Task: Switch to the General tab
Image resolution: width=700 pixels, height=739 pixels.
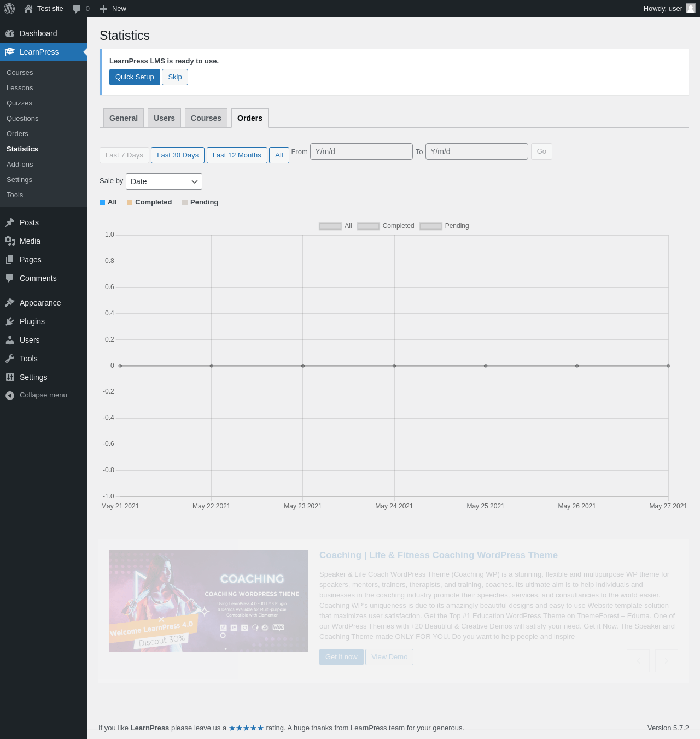Action: tap(124, 118)
